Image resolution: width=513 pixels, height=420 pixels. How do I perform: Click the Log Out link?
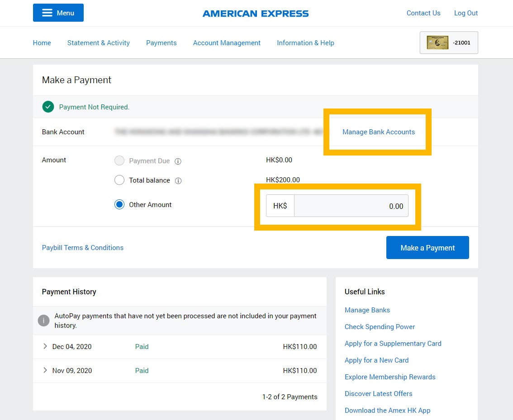[x=465, y=13]
